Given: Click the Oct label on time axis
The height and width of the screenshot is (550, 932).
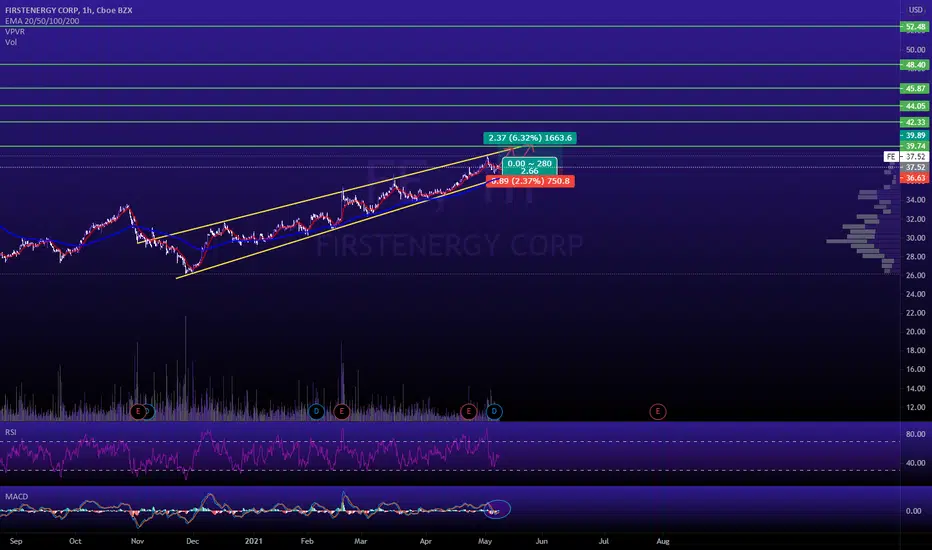Looking at the screenshot, I should (75, 541).
